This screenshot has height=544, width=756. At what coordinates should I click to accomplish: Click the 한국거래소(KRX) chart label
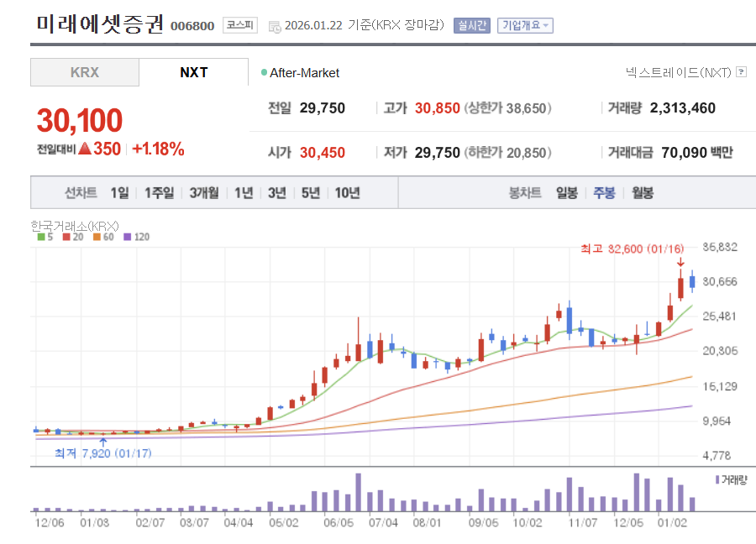[74, 226]
